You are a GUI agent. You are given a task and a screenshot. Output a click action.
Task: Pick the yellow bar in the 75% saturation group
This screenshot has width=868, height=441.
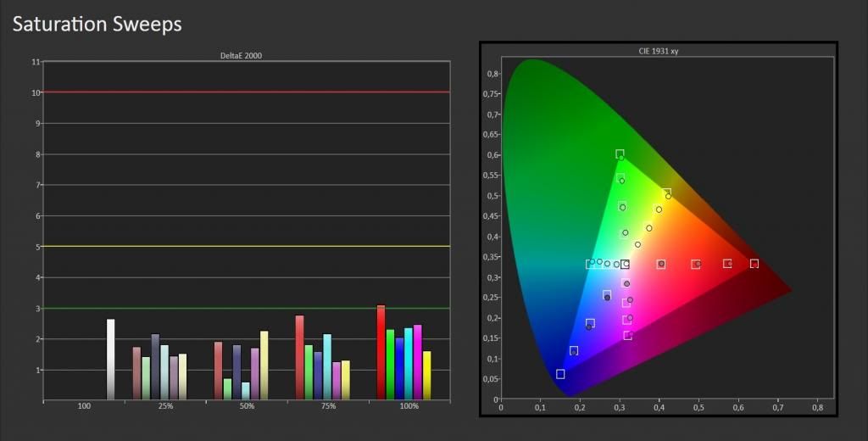(x=346, y=380)
